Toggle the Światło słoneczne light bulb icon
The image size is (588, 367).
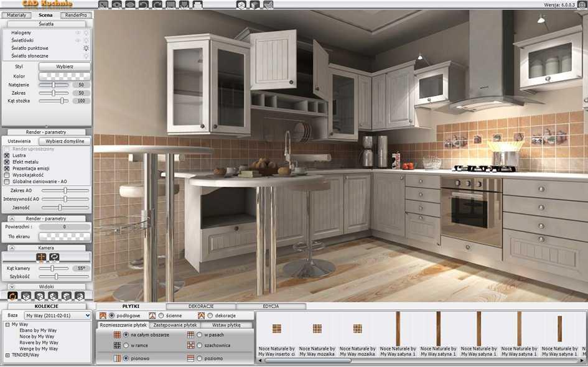(86, 56)
